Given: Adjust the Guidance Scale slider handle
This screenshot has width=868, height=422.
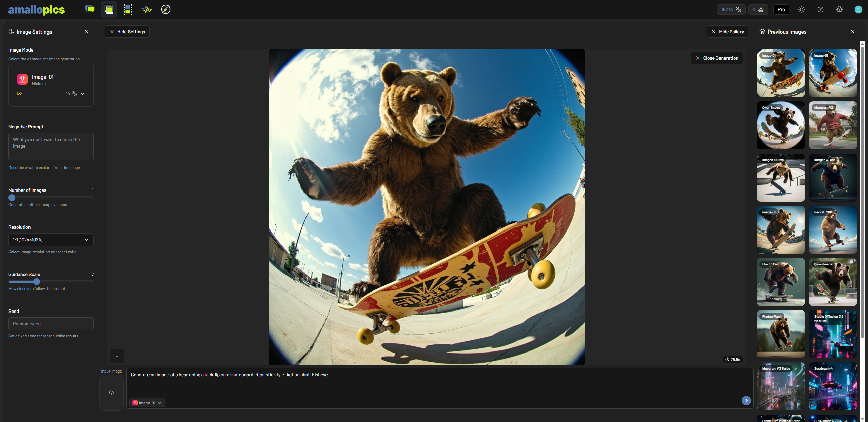Looking at the screenshot, I should [x=37, y=281].
